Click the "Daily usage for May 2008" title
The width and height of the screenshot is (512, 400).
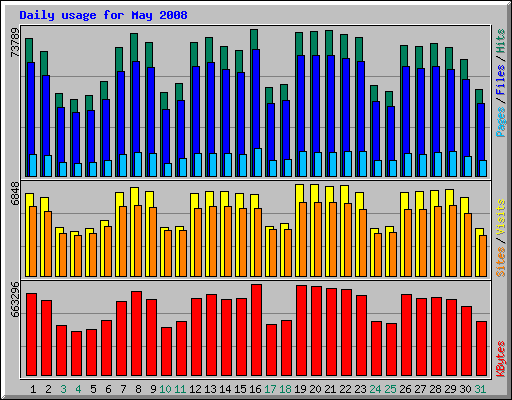(103, 15)
